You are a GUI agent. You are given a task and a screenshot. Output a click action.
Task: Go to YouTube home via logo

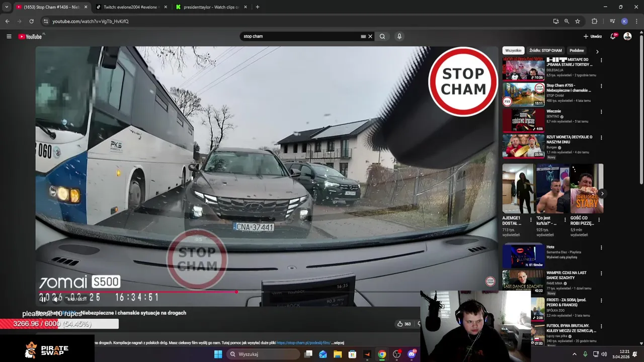coord(30,36)
